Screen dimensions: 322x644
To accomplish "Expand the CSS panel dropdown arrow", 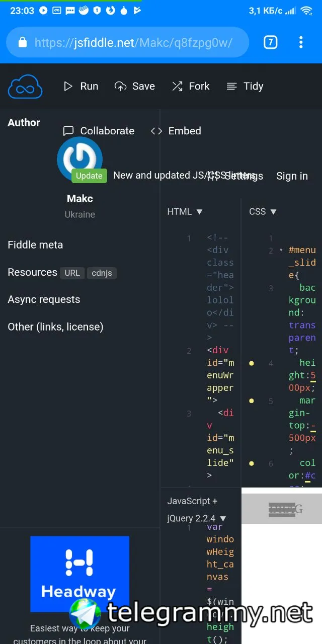I will pos(273,212).
